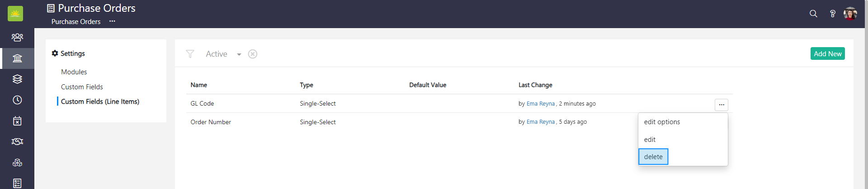This screenshot has height=189, width=868.
Task: Open the handshake icon in sidebar
Action: (17, 142)
